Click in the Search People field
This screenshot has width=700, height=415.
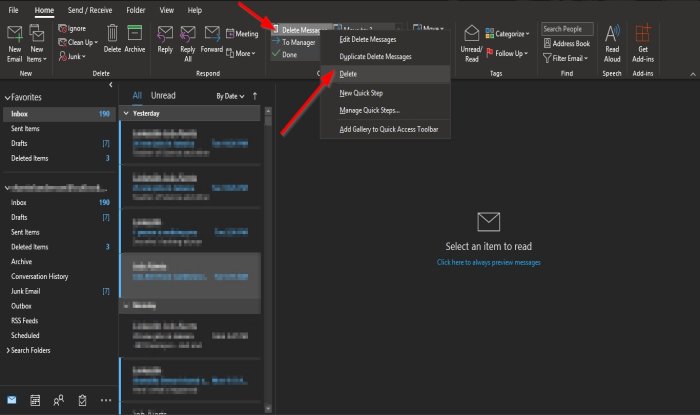tap(567, 29)
